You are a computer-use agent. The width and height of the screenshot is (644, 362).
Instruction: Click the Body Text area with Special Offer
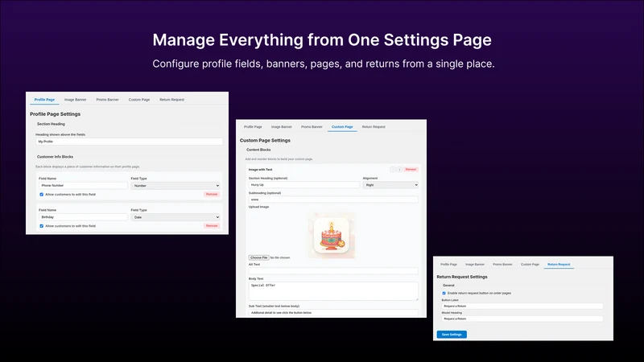click(x=333, y=291)
